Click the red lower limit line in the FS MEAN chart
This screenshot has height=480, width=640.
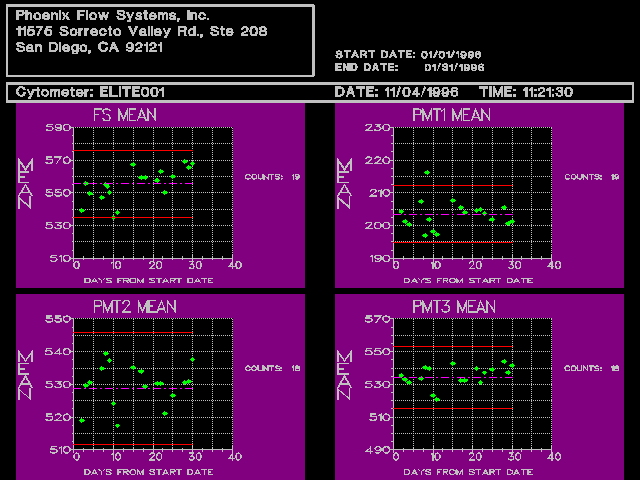[133, 218]
